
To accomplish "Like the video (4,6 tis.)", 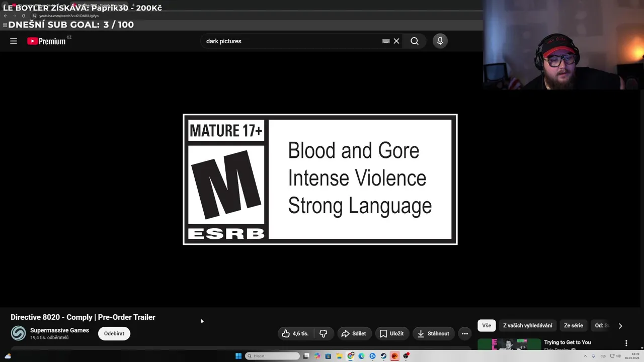I will [x=295, y=333].
